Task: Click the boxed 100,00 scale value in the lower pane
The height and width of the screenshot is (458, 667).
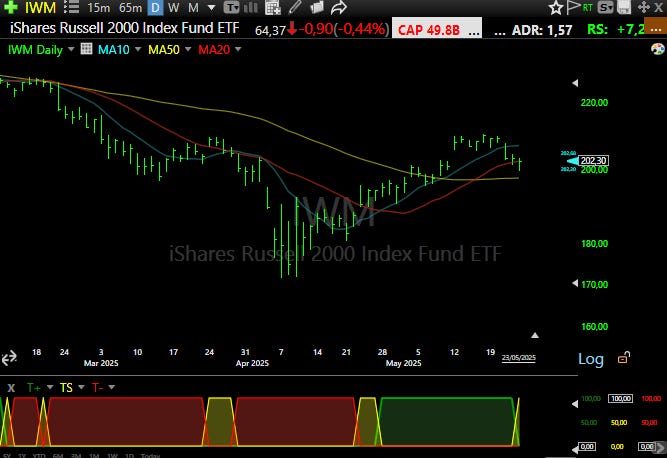Action: (x=620, y=398)
